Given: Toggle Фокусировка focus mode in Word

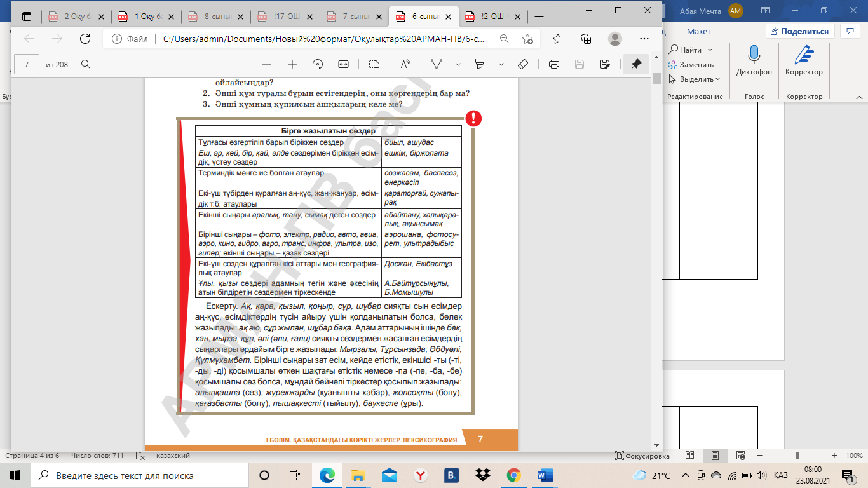Looking at the screenshot, I should (x=642, y=456).
